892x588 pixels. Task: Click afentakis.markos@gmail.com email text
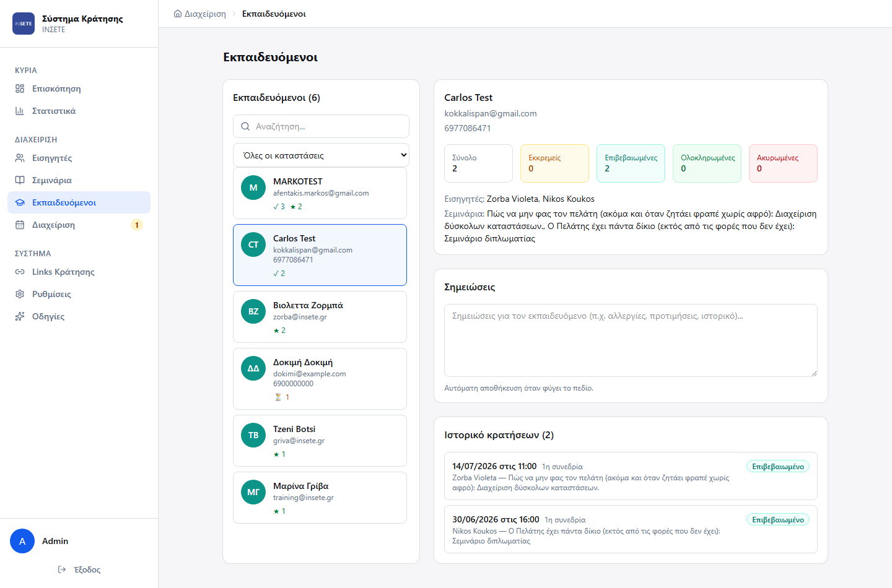click(x=321, y=193)
